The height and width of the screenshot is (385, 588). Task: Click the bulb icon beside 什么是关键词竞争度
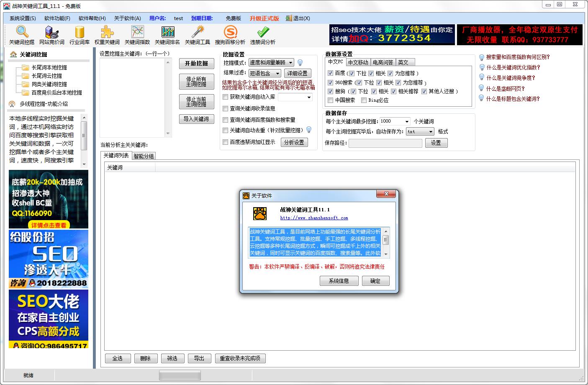pos(482,77)
